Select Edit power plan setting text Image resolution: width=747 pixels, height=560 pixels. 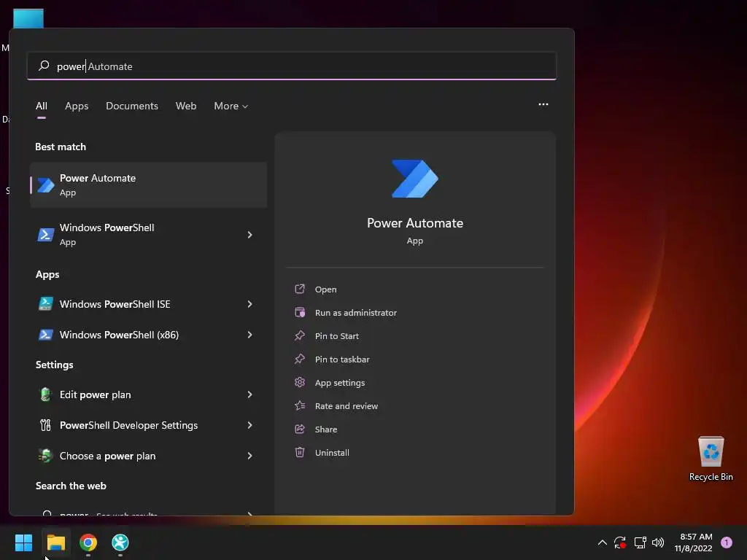coord(96,394)
